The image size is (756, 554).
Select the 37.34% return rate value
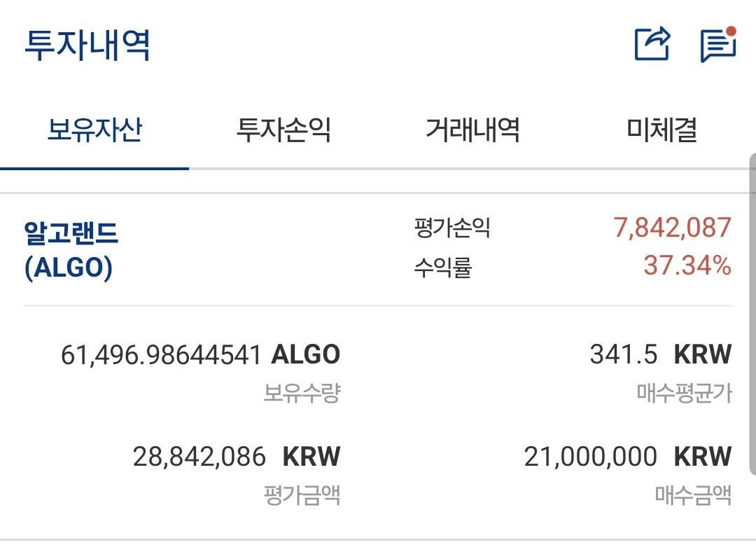click(x=687, y=266)
